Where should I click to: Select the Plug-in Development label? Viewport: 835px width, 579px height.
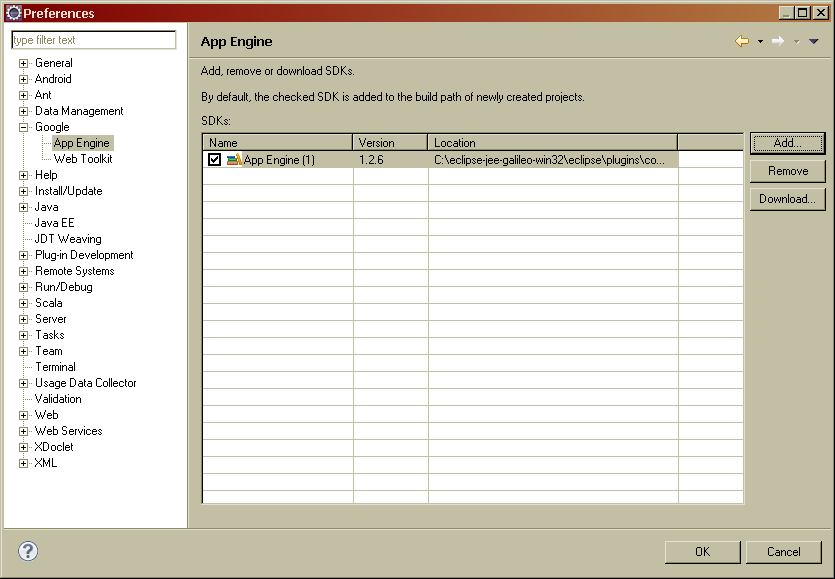[84, 255]
